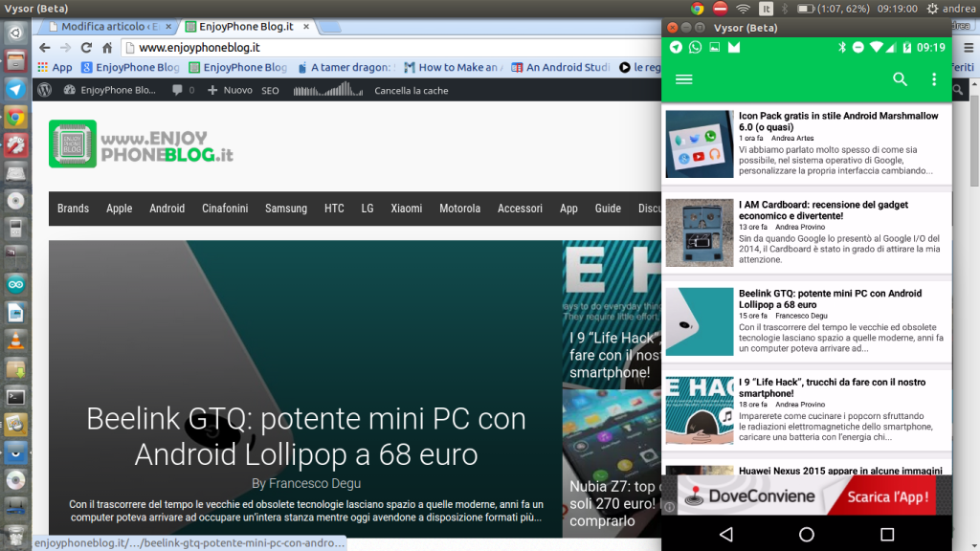
Task: Click the Chrome forward arrow
Action: [66, 48]
